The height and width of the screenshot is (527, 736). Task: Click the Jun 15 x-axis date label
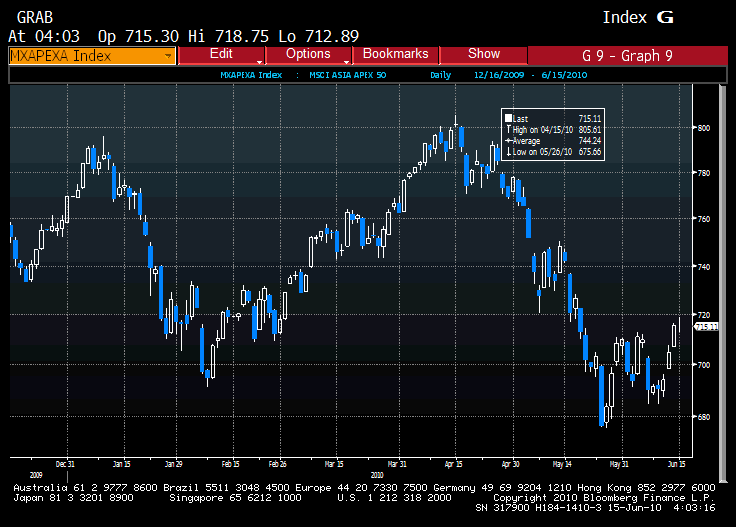(676, 464)
